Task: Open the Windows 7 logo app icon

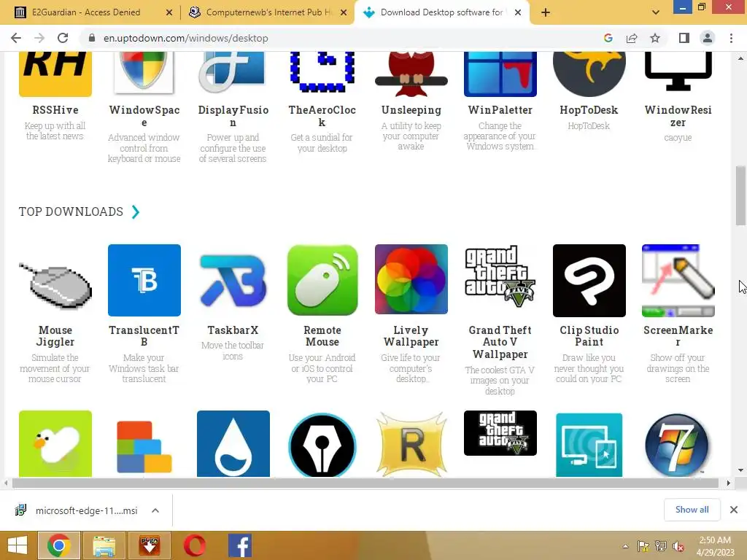Action: click(678, 445)
